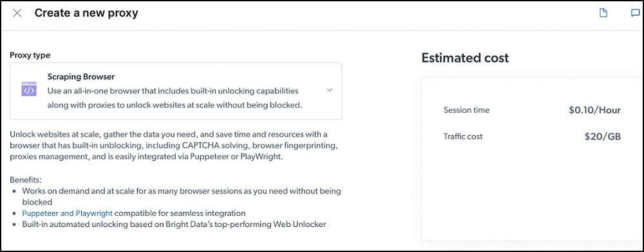This screenshot has width=644, height=252.
Task: Click the Create a new proxy title
Action: [x=86, y=13]
